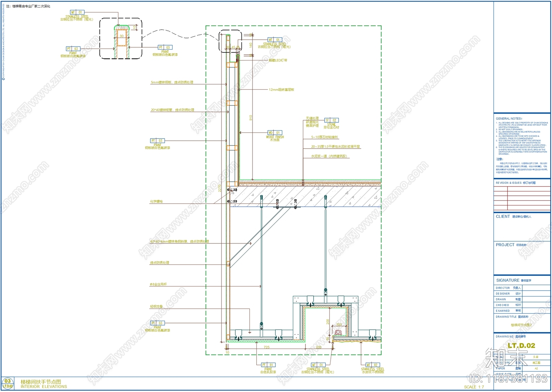This screenshot has height=392, width=552.
Task: Click the 'ST 02' material tag
Action: 332,120
